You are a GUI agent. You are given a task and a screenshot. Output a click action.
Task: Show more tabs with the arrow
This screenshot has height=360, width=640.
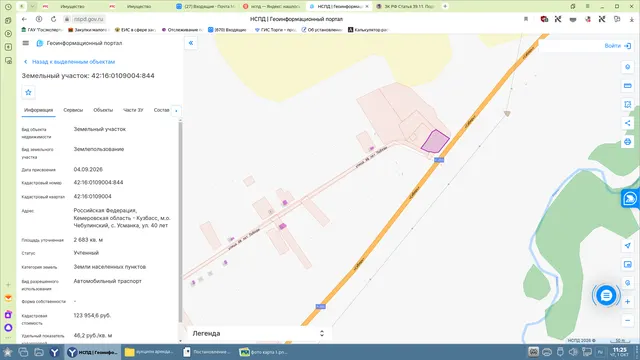click(176, 111)
